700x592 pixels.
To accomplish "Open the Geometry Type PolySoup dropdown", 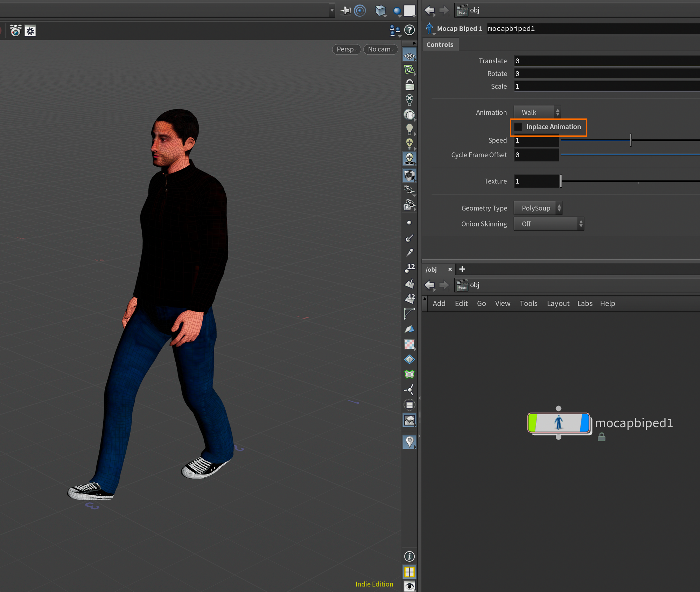I will pos(538,208).
